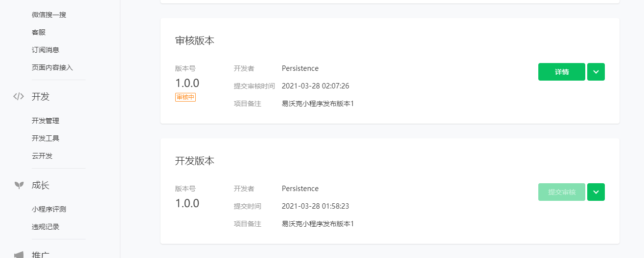This screenshot has width=644, height=258.
Task: Open 详情 for the review version
Action: pyautogui.click(x=561, y=72)
